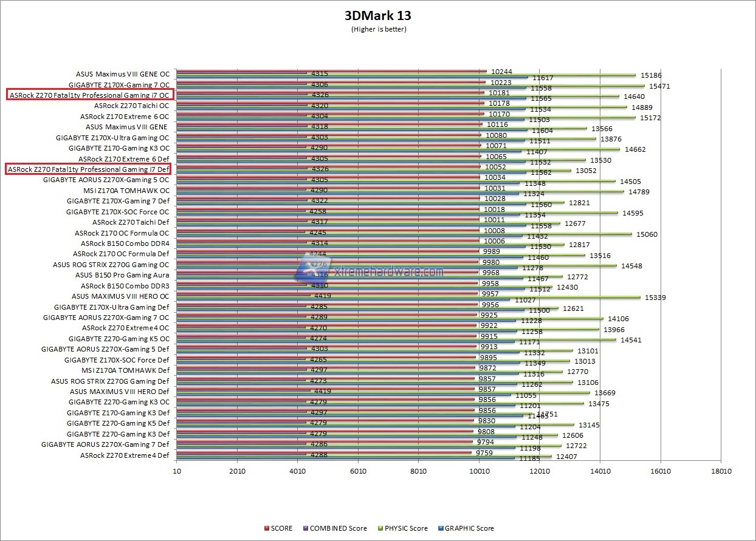Click the 15339 physics score data label

click(653, 298)
